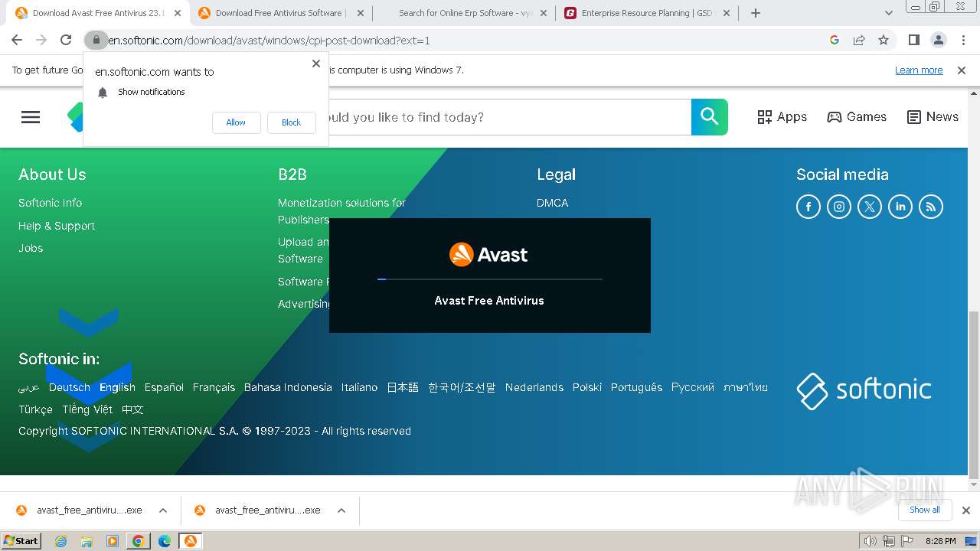Open Softonic X (Twitter) icon

(870, 207)
